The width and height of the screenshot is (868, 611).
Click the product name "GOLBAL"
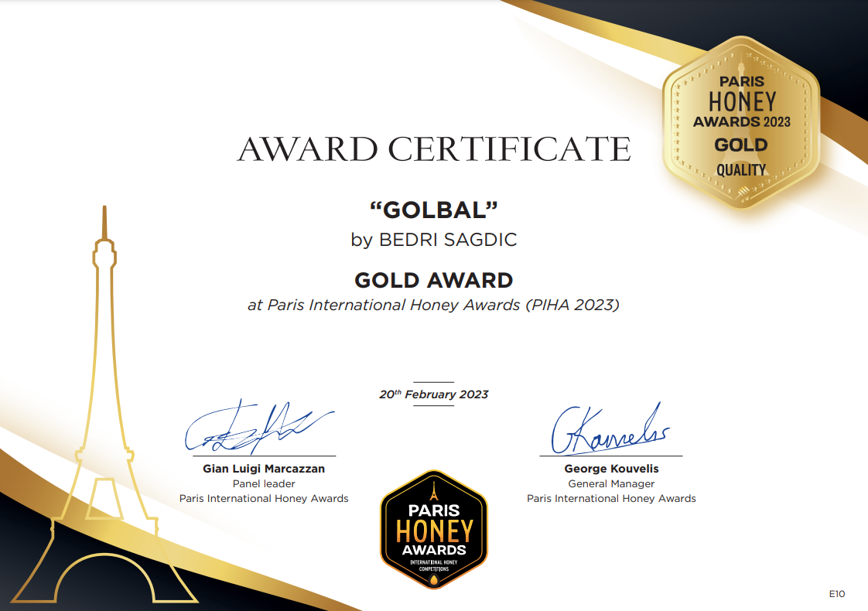pyautogui.click(x=434, y=210)
